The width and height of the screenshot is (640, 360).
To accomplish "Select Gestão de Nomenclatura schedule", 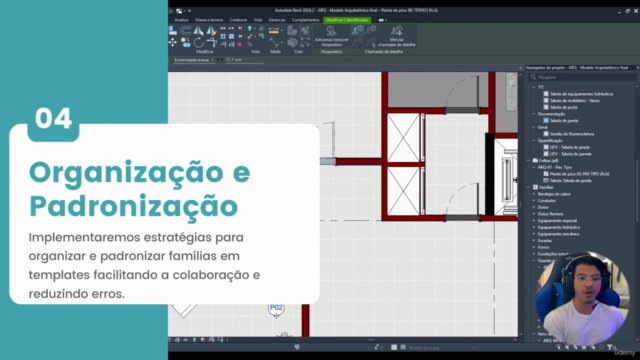I will tap(571, 134).
